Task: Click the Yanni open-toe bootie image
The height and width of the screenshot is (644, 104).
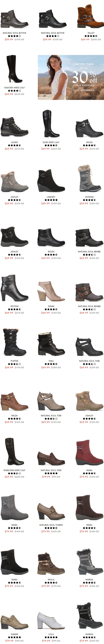Action: click(x=51, y=291)
